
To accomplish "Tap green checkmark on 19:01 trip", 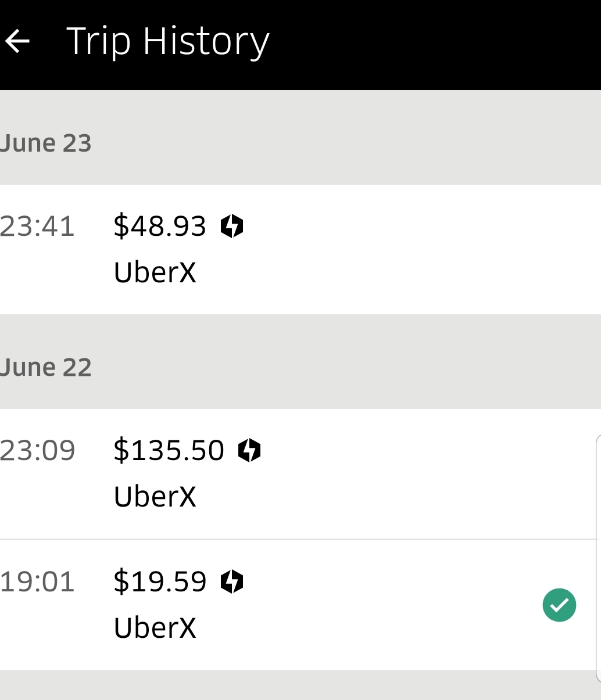I will [x=559, y=605].
